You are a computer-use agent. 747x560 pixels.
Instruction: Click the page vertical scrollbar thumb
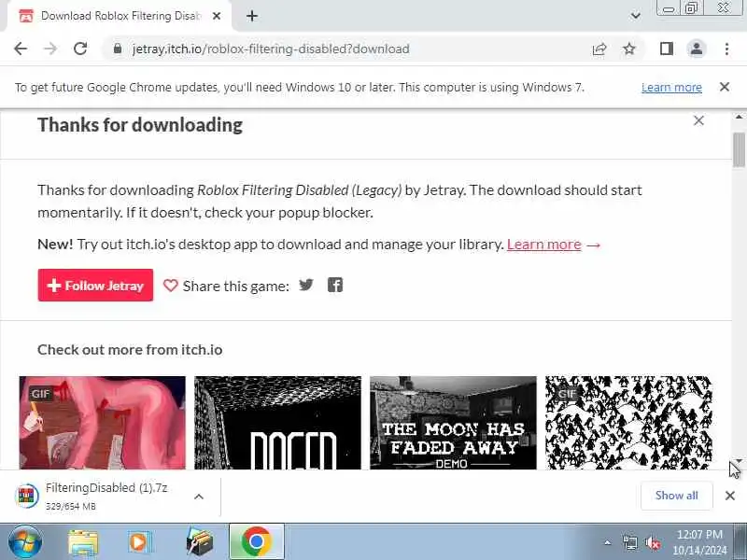coord(739,150)
